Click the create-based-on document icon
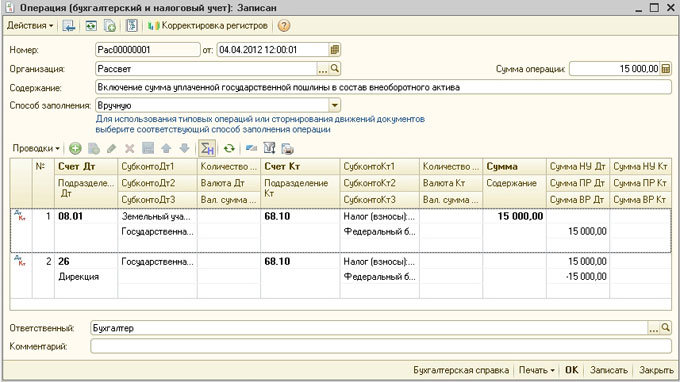The height and width of the screenshot is (382, 680). [110, 26]
